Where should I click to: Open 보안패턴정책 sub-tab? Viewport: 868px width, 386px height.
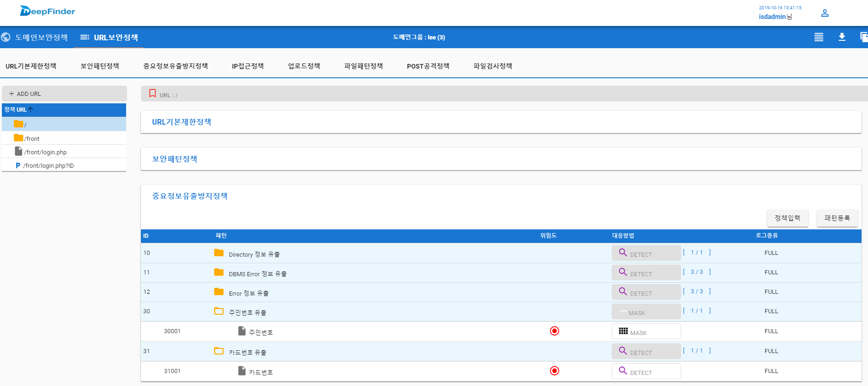[x=100, y=66]
